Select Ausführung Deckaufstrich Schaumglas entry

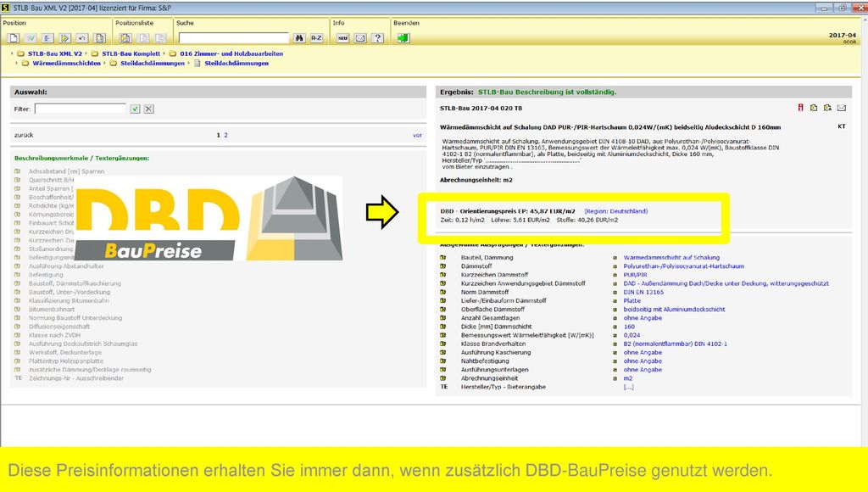[83, 344]
